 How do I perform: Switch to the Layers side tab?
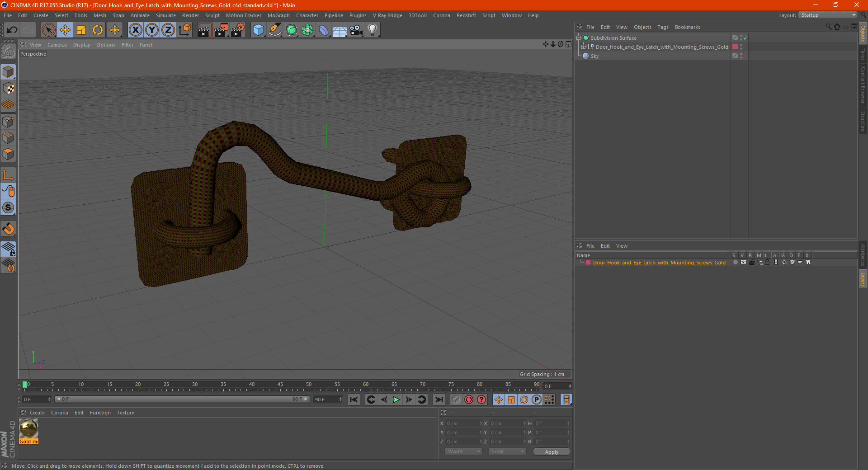[x=863, y=279]
